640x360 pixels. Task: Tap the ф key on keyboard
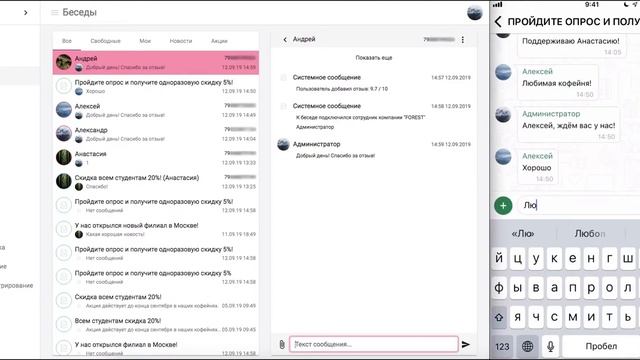(499, 288)
